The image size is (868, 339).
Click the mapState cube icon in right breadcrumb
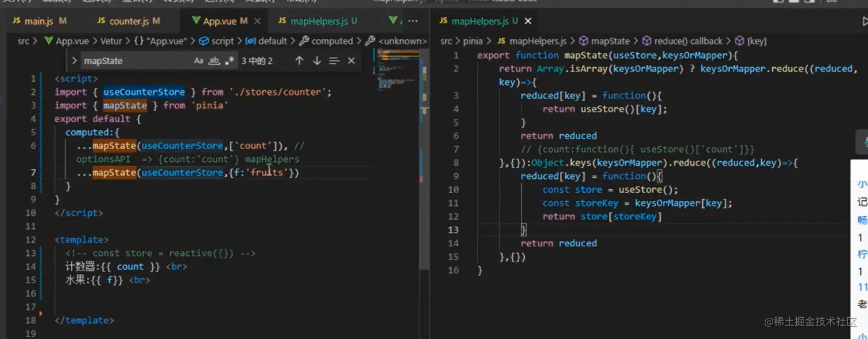(x=583, y=41)
